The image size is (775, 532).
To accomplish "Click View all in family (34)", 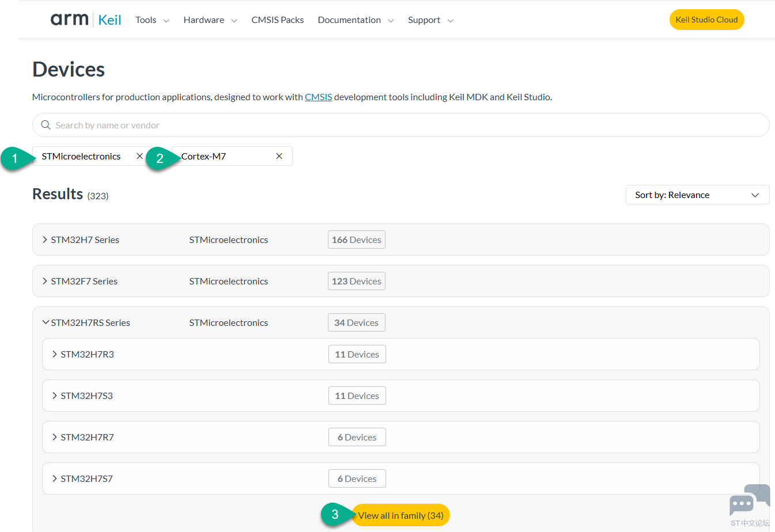I will pyautogui.click(x=400, y=515).
